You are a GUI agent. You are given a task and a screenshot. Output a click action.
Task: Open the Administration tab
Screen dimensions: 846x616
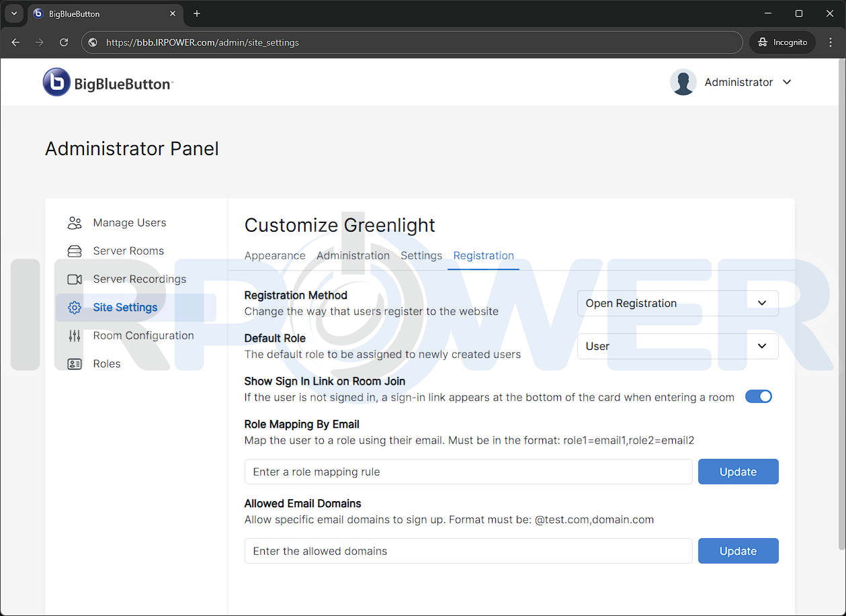click(x=353, y=256)
